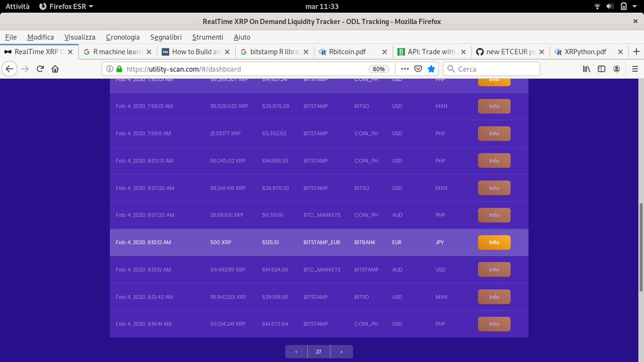Viewport: 644px width, 362px height.
Task: Click Info for the 8:16:41 AM transaction
Action: [x=494, y=324]
